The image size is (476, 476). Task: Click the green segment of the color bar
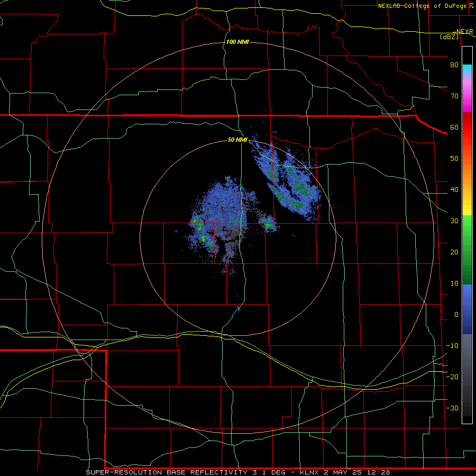[x=467, y=249]
